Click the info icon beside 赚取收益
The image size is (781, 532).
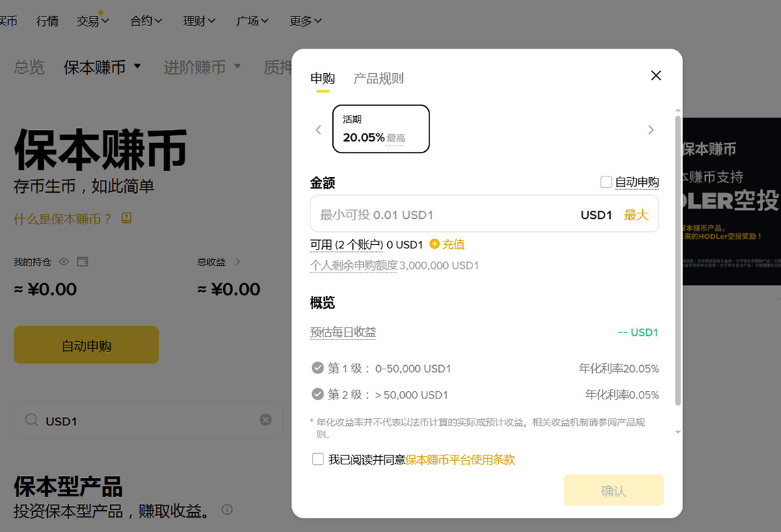227,509
